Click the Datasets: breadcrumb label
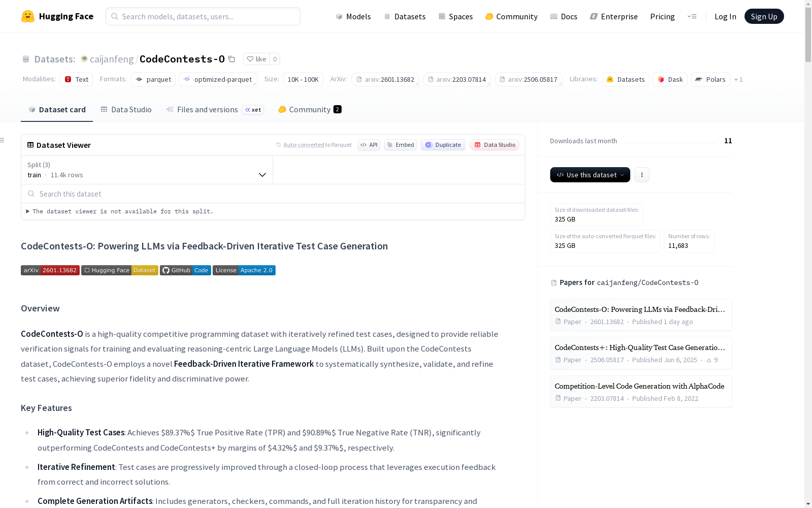 (54, 59)
